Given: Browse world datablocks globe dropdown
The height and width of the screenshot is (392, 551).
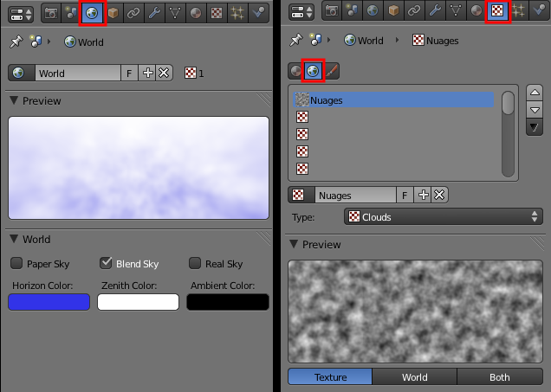Looking at the screenshot, I should pos(22,73).
